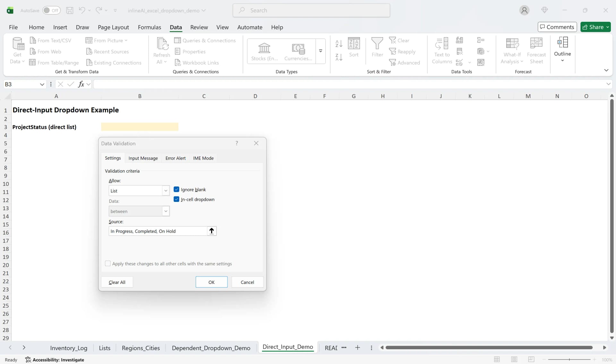This screenshot has width=616, height=364.
Task: Check apply changes to cells with same settings
Action: [x=108, y=263]
